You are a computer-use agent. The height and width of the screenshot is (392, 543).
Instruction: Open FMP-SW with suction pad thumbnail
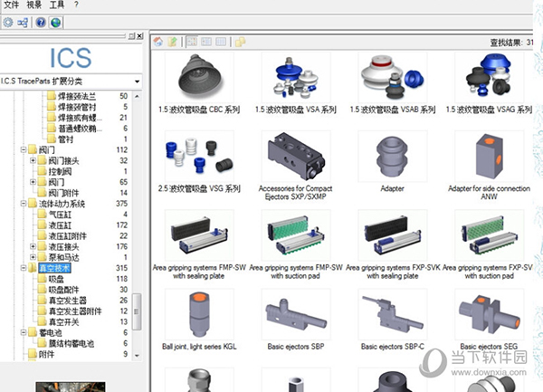tap(296, 235)
